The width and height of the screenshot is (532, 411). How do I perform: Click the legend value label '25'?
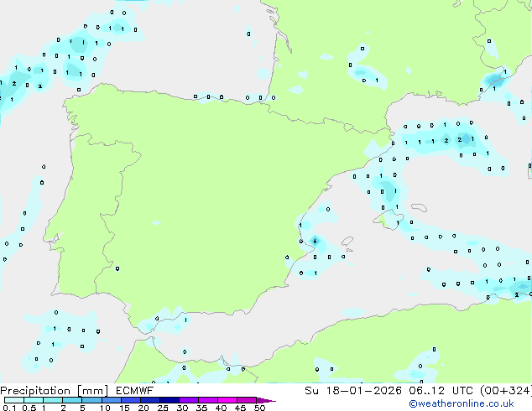163,408
